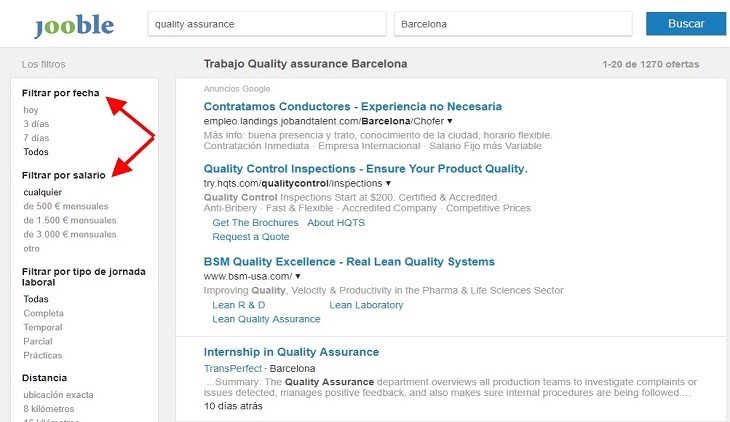Expand www.bsm-usa.com dropdown arrow
Image resolution: width=730 pixels, height=422 pixels.
click(298, 276)
